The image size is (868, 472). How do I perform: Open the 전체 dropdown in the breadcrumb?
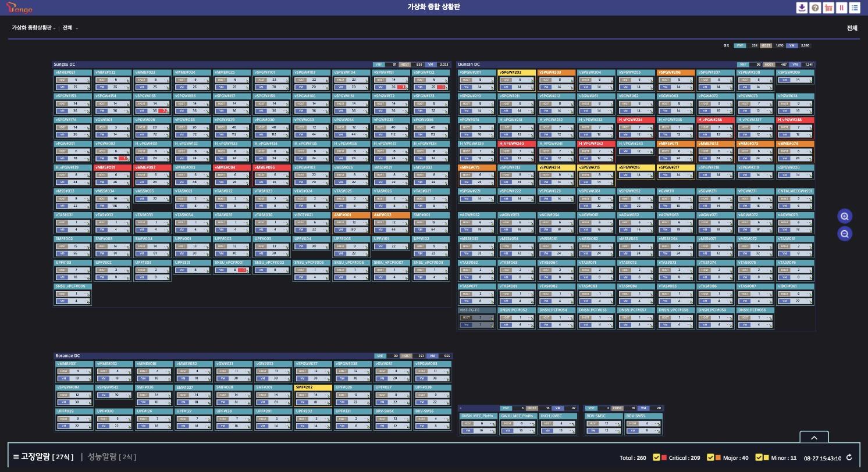coord(70,28)
